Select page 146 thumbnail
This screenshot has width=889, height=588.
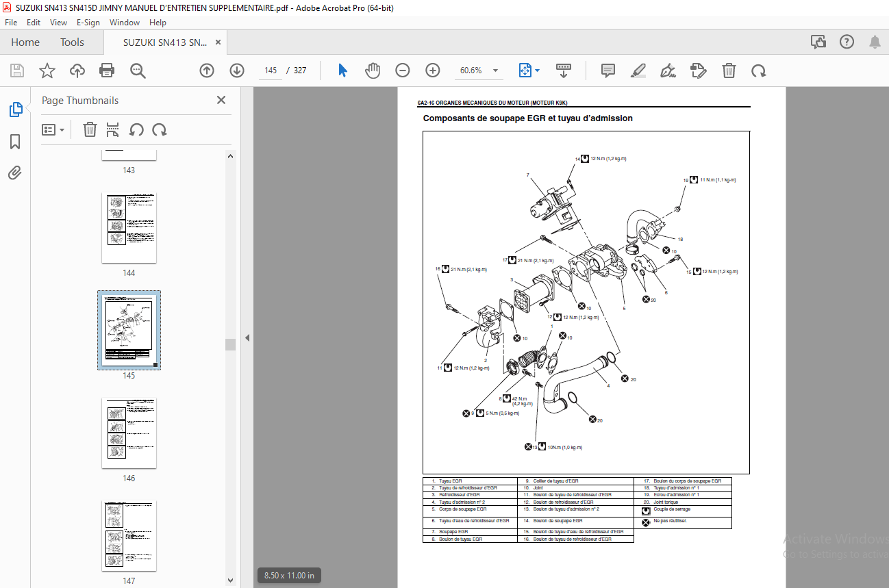(x=129, y=433)
